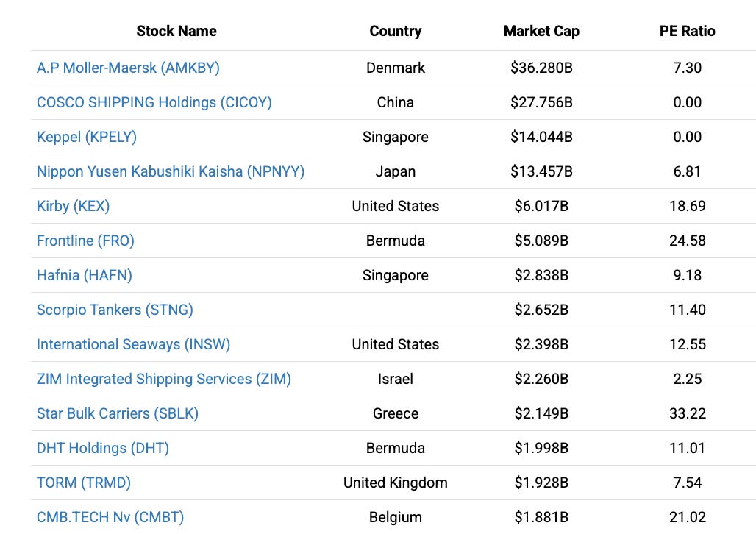The width and height of the screenshot is (756, 534).
Task: Click United States in the Kirby row
Action: coord(396,207)
